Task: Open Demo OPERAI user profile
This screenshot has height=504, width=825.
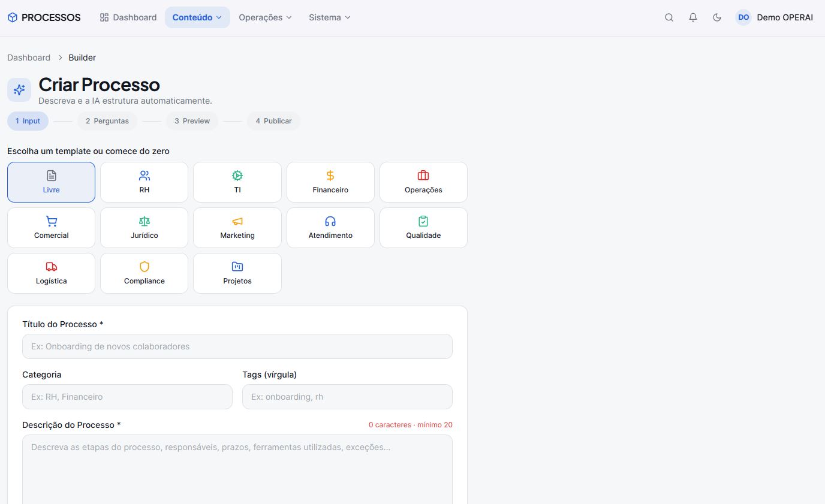Action: pyautogui.click(x=774, y=17)
